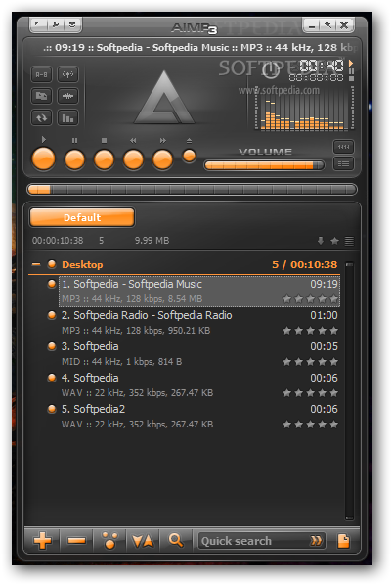This screenshot has height=585, width=392.
Task: Set star rating for track 4. Softpedia
Action: coord(310,393)
